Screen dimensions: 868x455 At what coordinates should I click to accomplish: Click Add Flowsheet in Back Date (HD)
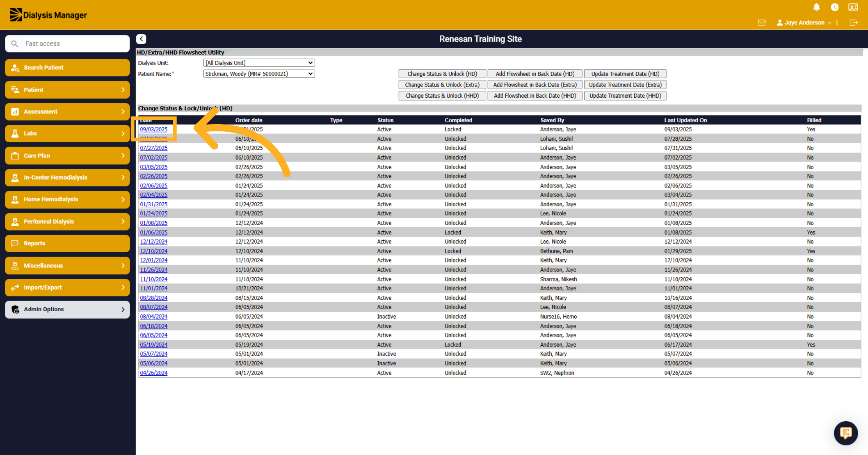(x=535, y=73)
